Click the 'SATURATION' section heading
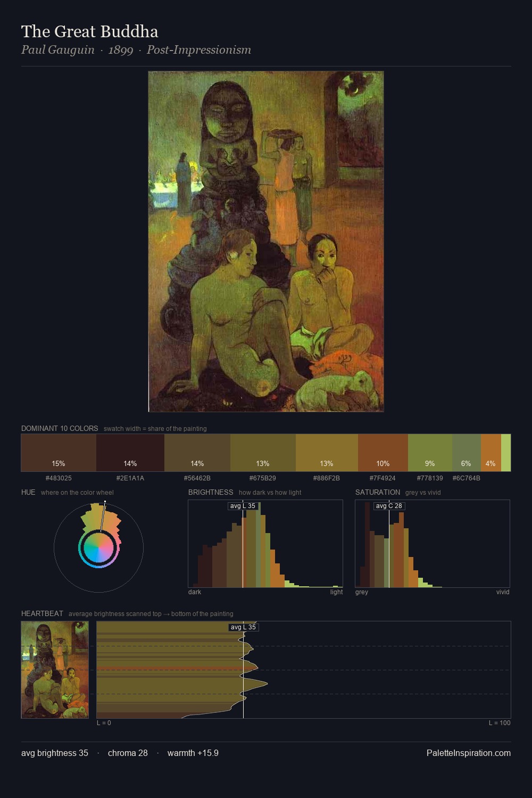Image resolution: width=532 pixels, height=798 pixels. (378, 492)
